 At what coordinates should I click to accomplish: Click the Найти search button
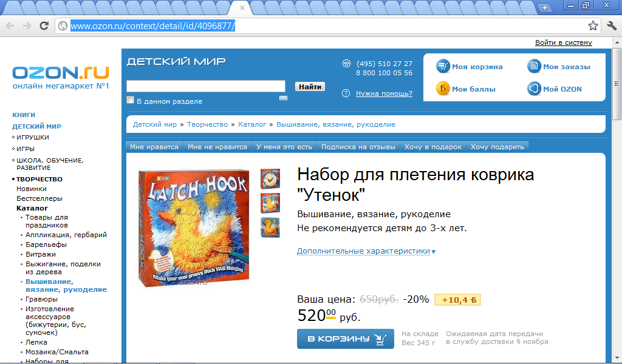point(310,86)
